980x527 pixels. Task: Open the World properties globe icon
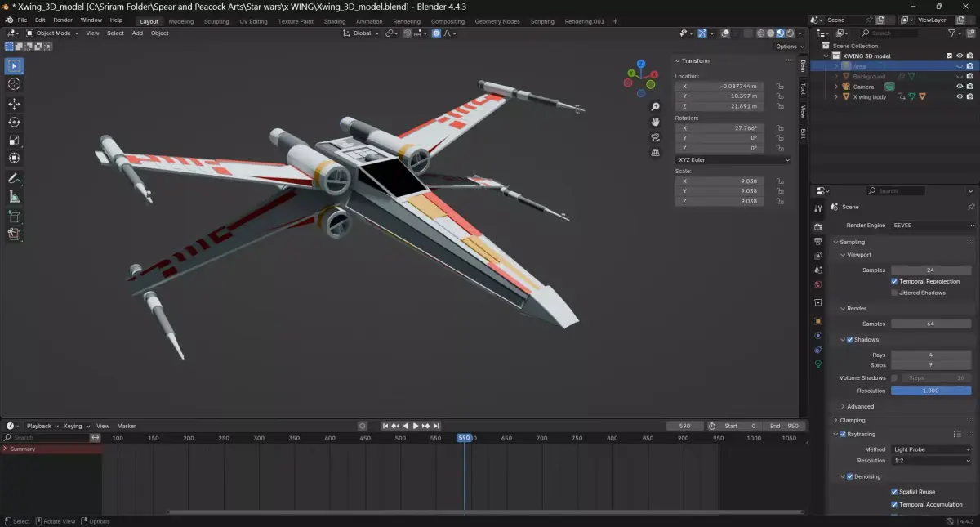point(817,284)
